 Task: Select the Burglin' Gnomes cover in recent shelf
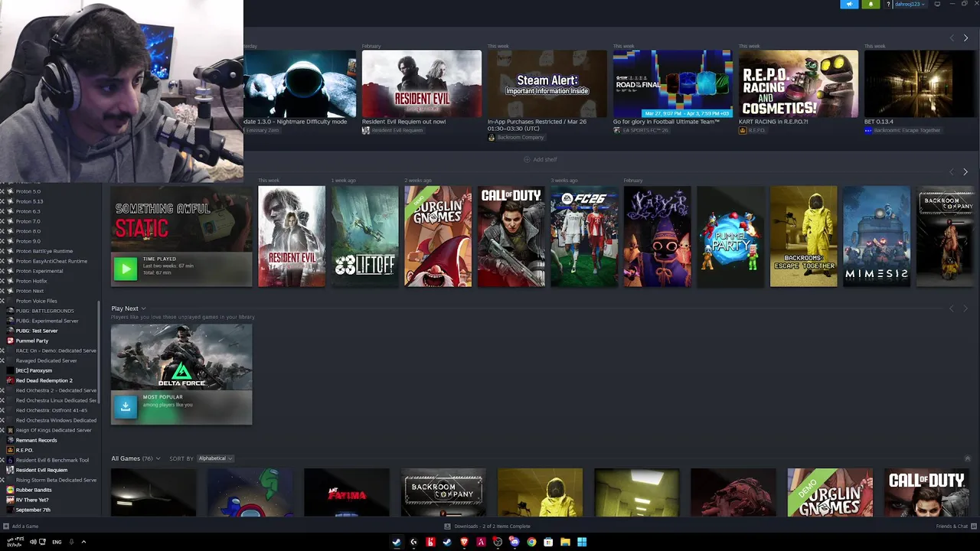point(438,236)
